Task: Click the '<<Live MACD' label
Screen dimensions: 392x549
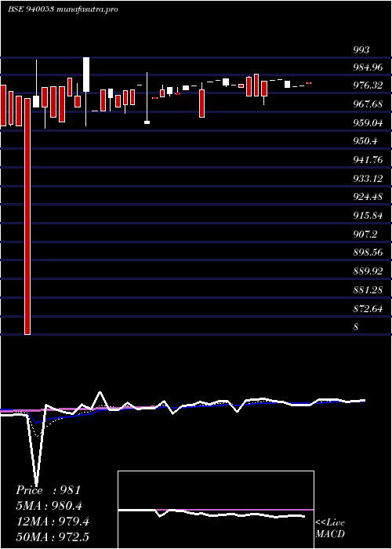Action: (x=330, y=528)
